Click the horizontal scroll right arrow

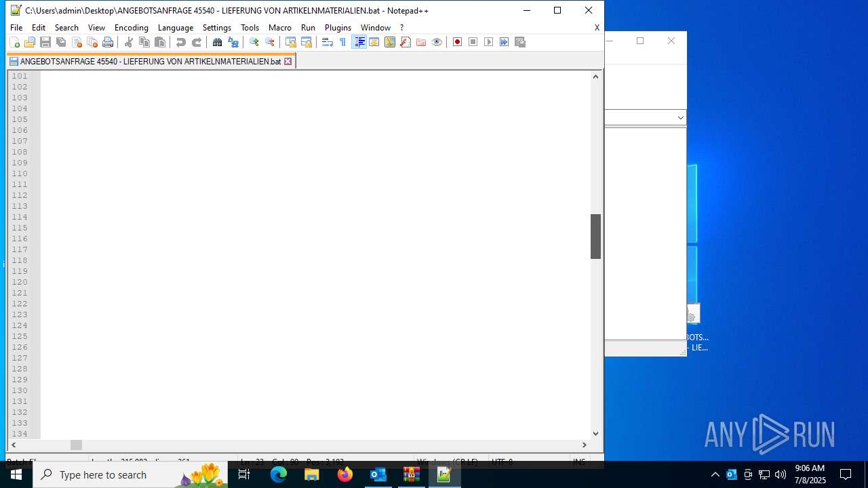click(x=585, y=445)
